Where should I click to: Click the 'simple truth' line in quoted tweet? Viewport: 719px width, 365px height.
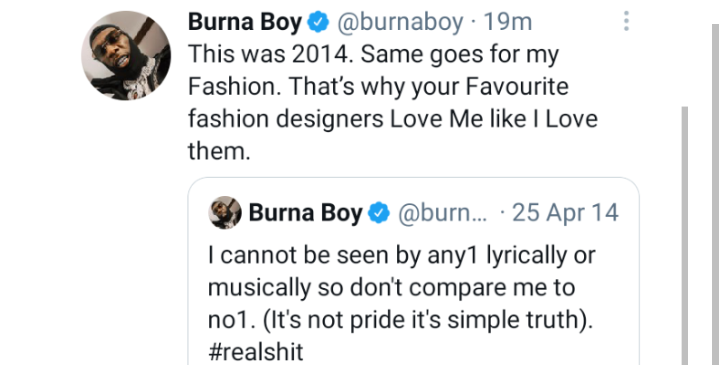400,320
